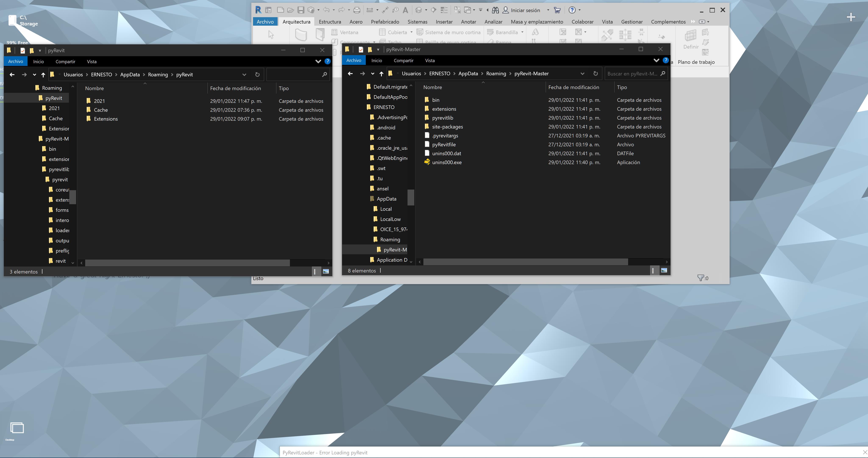Switch pyRevit window to details view
Screen dimensions: 868x458
(x=315, y=271)
